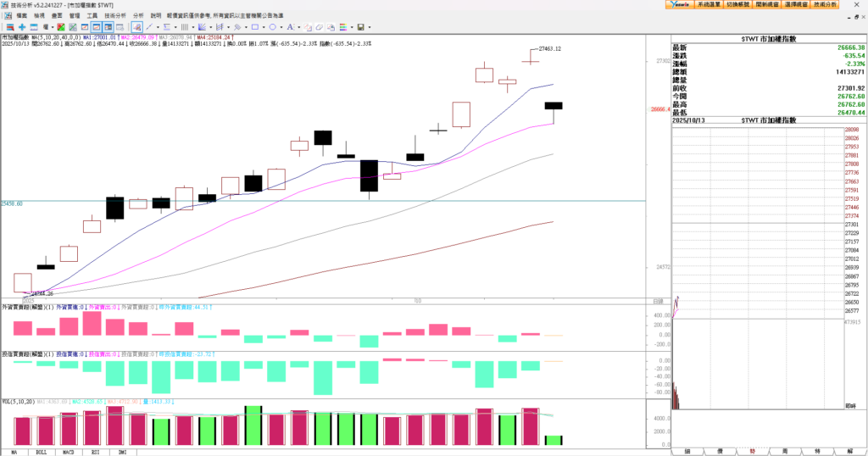Switch to the MACD indicator tab
This screenshot has width=868, height=456.
[69, 451]
